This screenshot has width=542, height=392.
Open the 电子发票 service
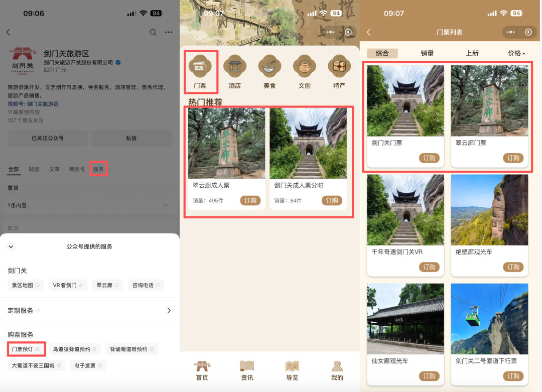88,365
